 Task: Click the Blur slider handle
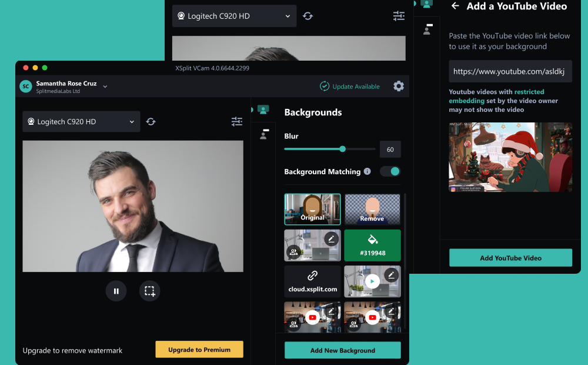[342, 149]
